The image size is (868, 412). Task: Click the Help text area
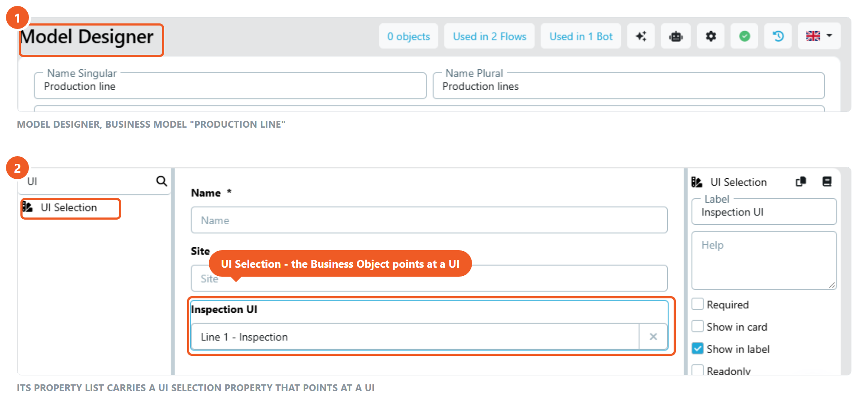[x=764, y=260]
